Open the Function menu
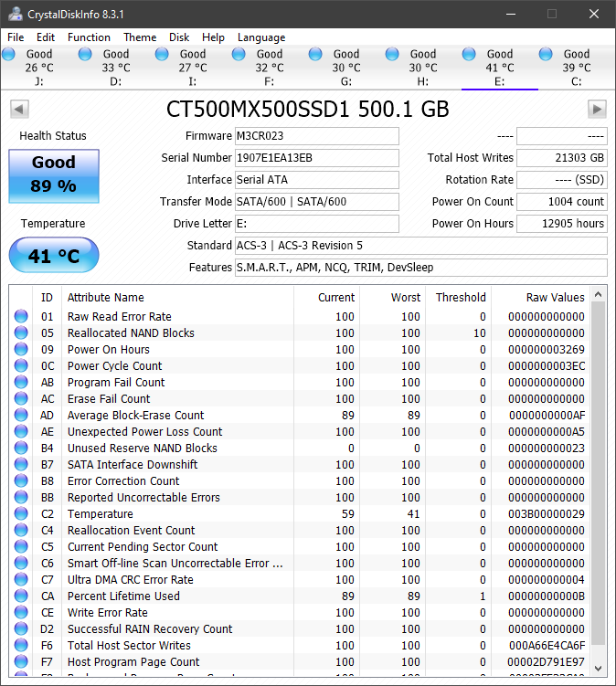The width and height of the screenshot is (616, 686). pyautogui.click(x=89, y=37)
